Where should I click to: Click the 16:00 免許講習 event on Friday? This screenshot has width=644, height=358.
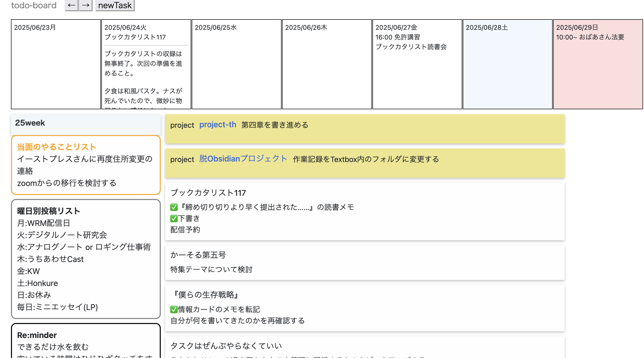397,37
